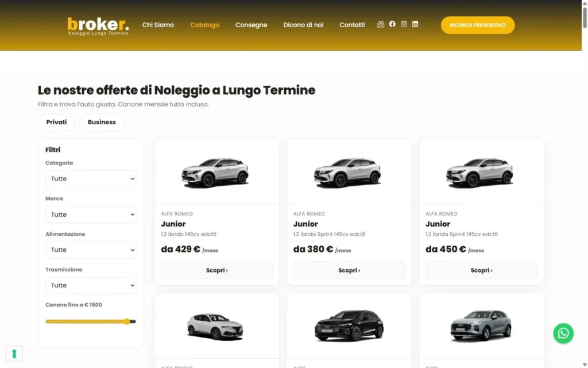Open the 380 € Junior car image
This screenshot has height=368, width=588.
[347, 172]
